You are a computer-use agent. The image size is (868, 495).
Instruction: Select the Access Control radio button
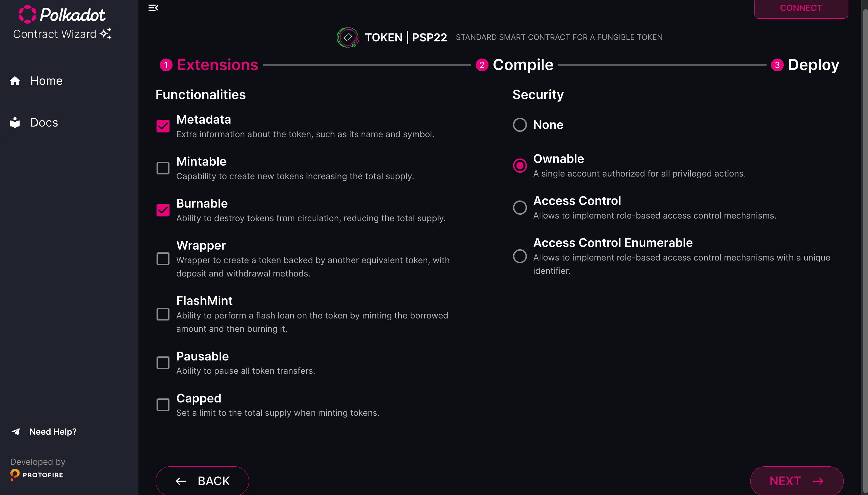tap(519, 207)
